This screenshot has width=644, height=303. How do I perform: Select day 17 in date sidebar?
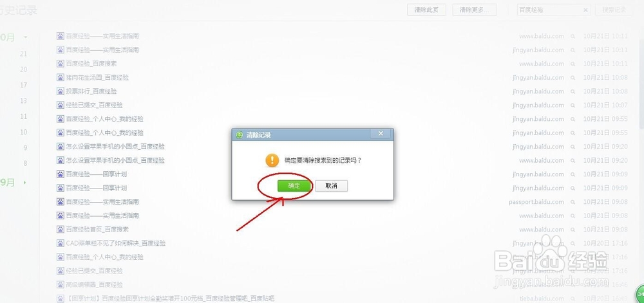click(x=23, y=85)
